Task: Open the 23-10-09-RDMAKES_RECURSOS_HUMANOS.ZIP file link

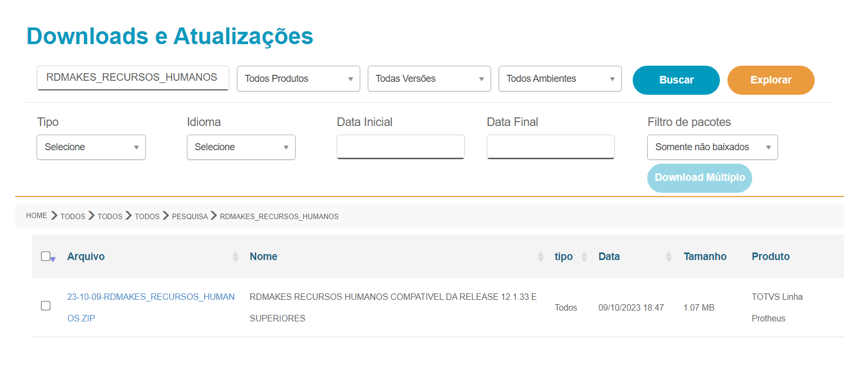Action: (x=151, y=307)
